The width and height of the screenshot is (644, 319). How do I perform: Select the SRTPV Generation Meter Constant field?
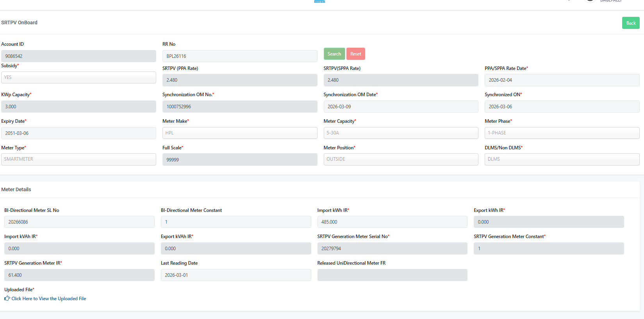(549, 249)
